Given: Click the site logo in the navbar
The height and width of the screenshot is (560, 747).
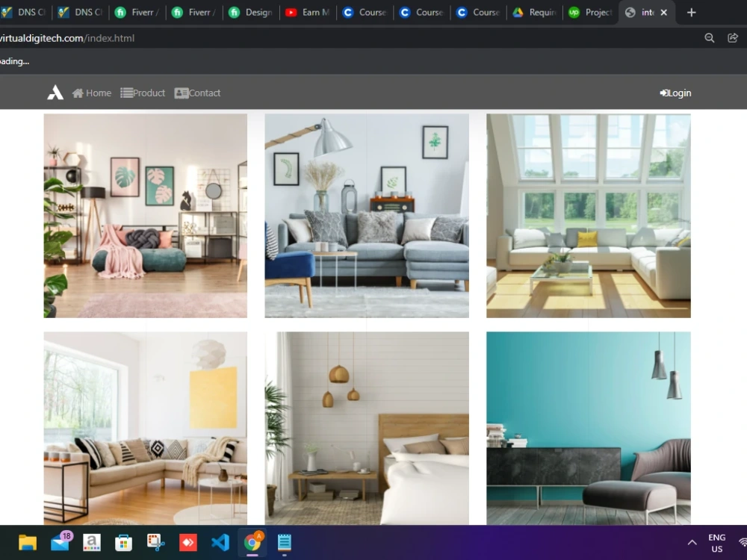Looking at the screenshot, I should (x=55, y=93).
